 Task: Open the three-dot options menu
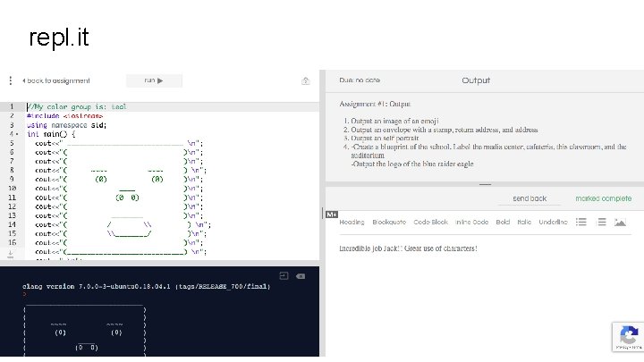[x=10, y=80]
